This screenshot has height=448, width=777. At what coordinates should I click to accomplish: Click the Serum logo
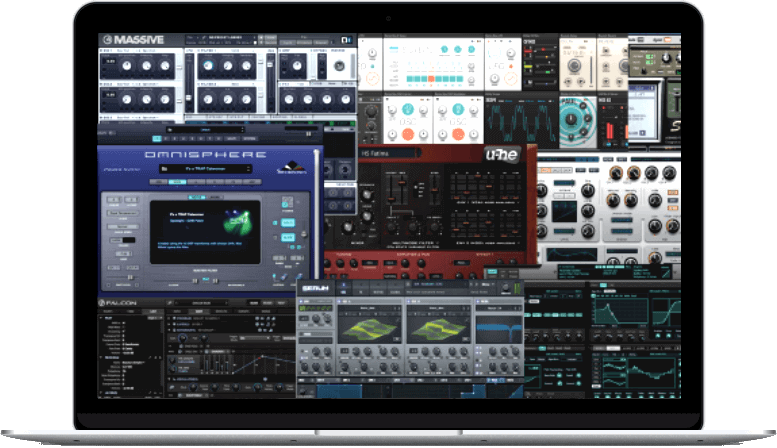[x=315, y=288]
